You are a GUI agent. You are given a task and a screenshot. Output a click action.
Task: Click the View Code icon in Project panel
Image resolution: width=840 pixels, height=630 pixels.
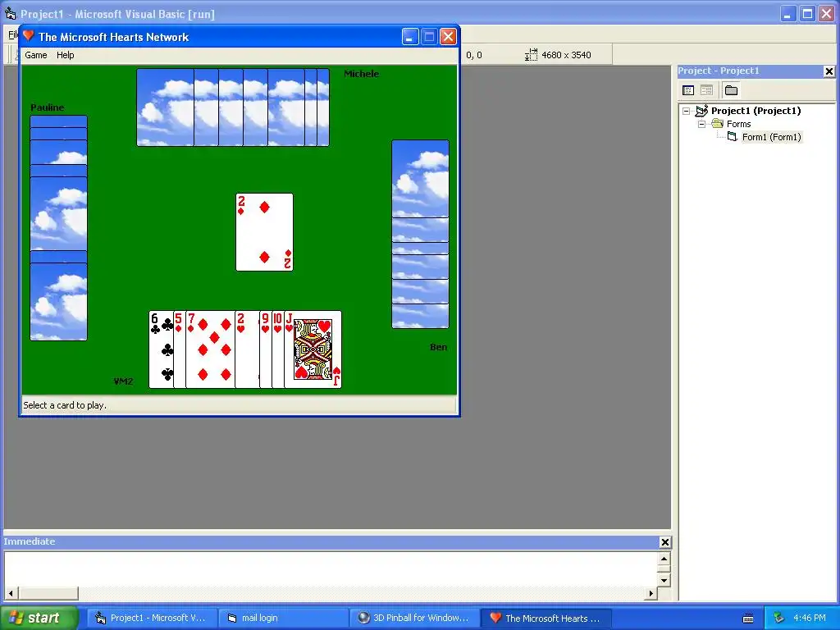[x=688, y=90]
